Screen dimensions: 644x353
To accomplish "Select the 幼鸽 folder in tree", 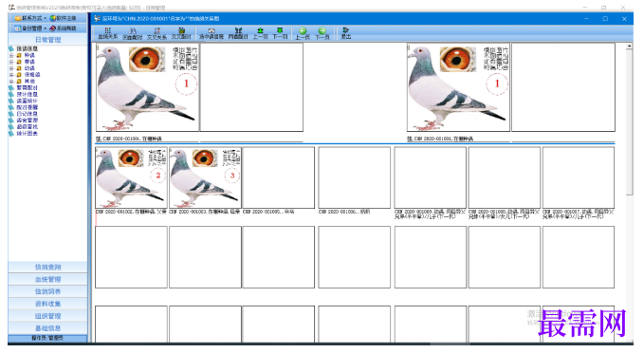I will (x=29, y=68).
